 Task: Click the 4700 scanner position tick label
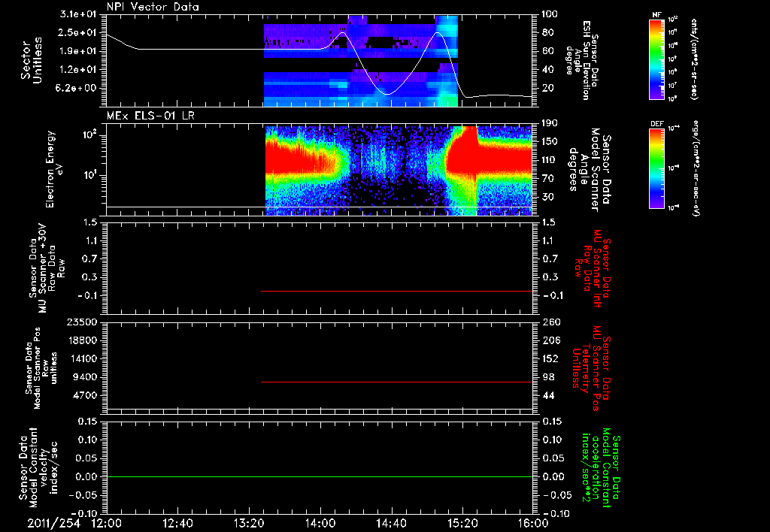84,395
